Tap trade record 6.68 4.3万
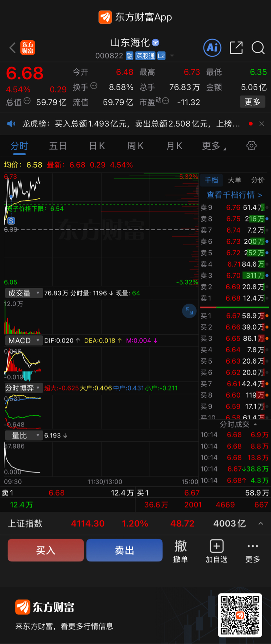 point(235,480)
